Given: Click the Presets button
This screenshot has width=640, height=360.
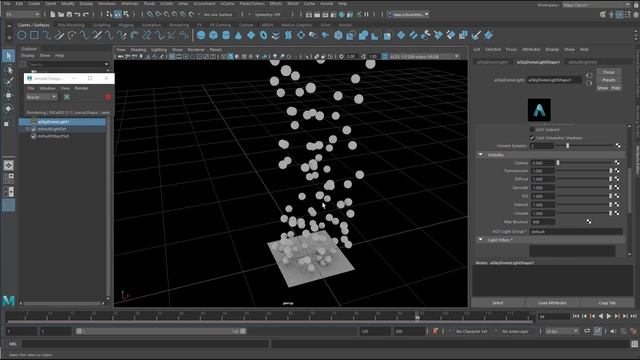Looking at the screenshot, I should (609, 80).
